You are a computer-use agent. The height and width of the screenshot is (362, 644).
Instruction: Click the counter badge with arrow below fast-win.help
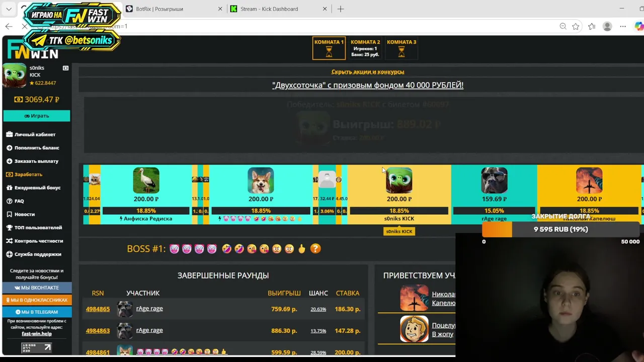point(37,347)
